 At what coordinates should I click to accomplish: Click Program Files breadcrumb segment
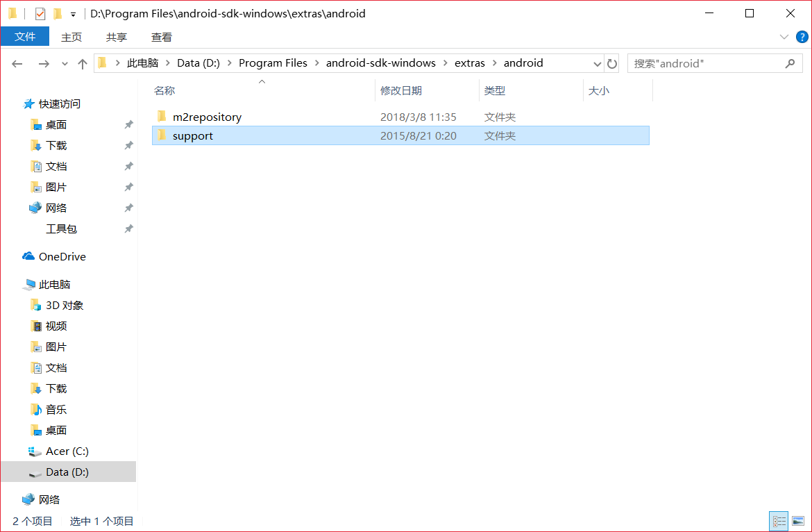coord(273,63)
